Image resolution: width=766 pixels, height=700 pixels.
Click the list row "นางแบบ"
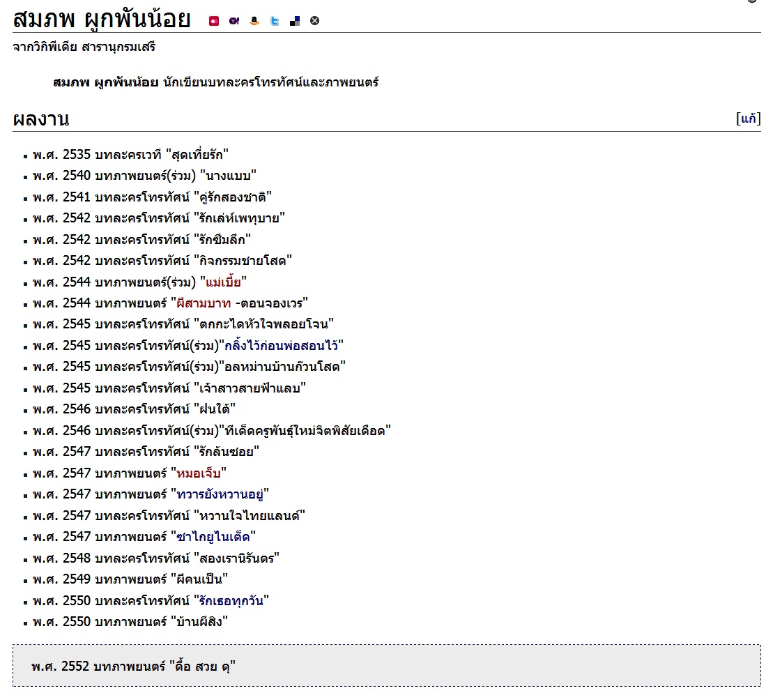pos(144,176)
